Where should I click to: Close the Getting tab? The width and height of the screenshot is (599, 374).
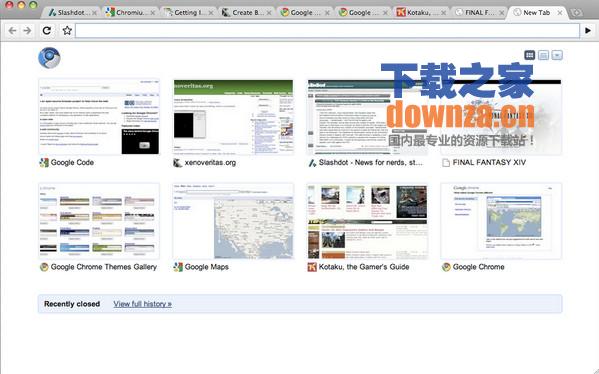coord(211,13)
